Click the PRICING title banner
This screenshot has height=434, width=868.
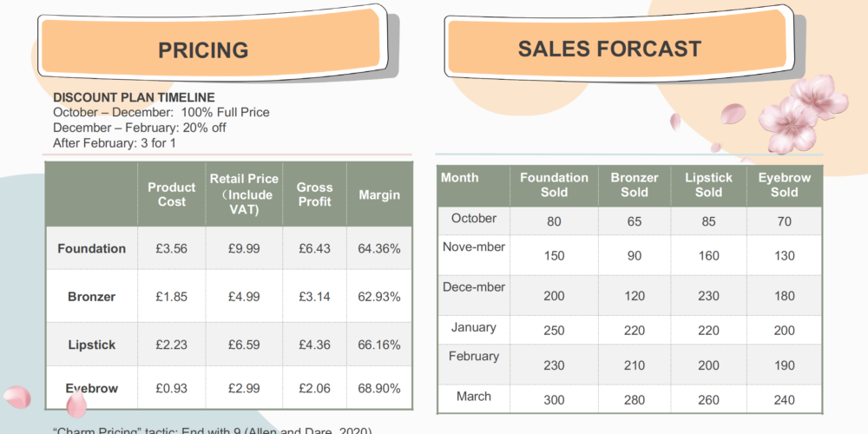click(212, 47)
